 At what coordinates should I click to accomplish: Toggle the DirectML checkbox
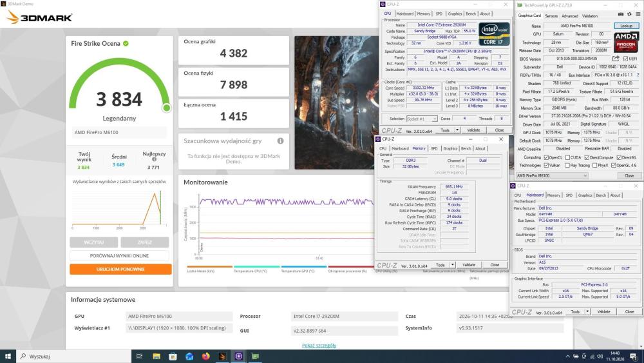pos(619,157)
